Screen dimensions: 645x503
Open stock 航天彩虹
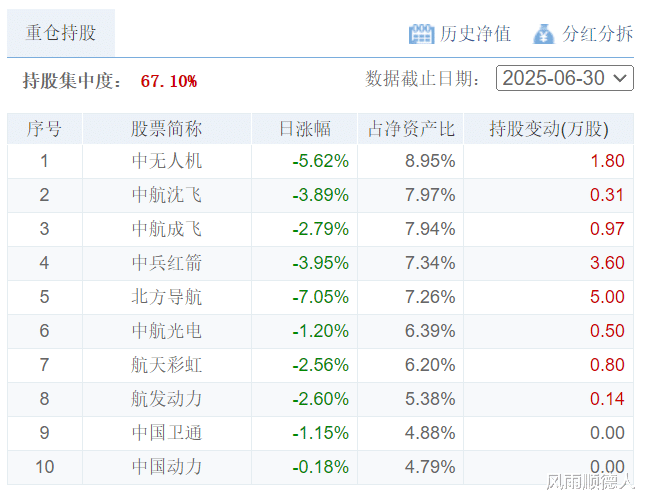point(167,365)
